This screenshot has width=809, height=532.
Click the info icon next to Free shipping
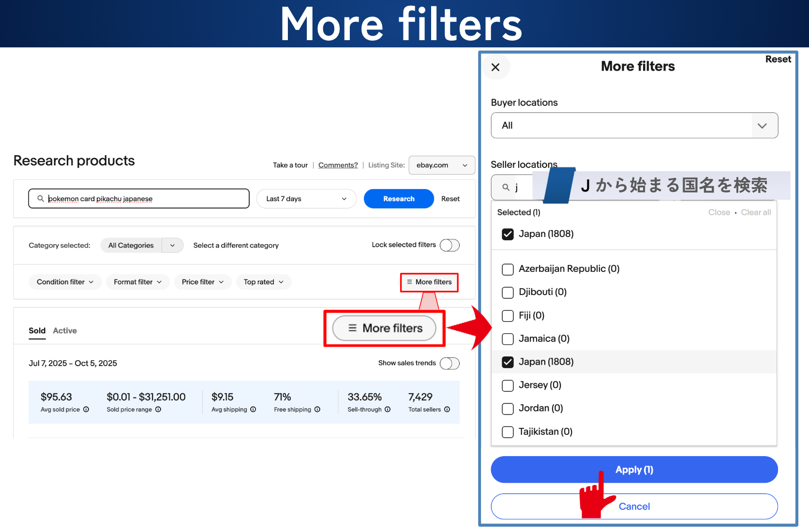317,410
